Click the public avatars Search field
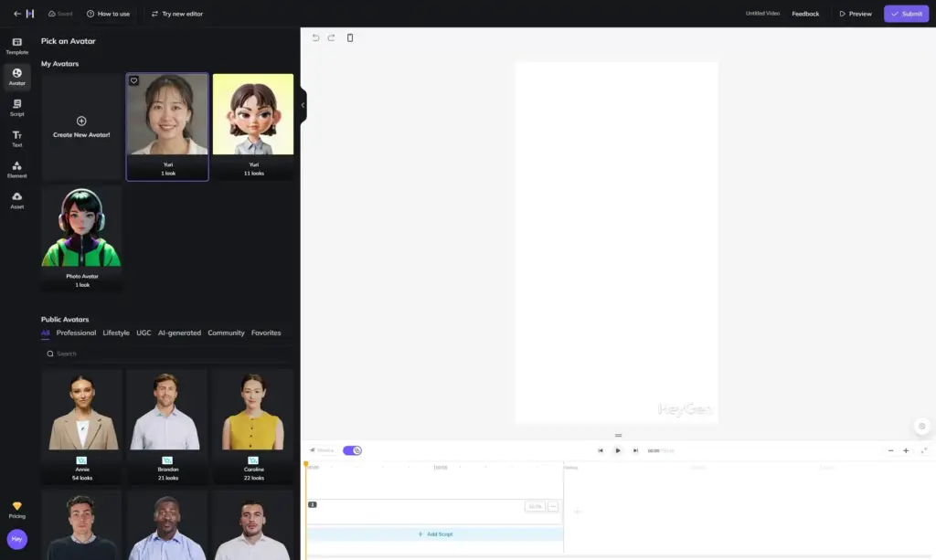Viewport: 936px width, 560px height. pos(167,354)
